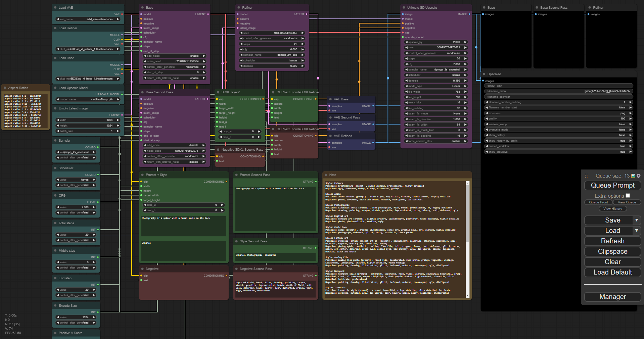This screenshot has height=339, width=644.
Task: Click the image feed icon beside queue size
Action: point(633,176)
